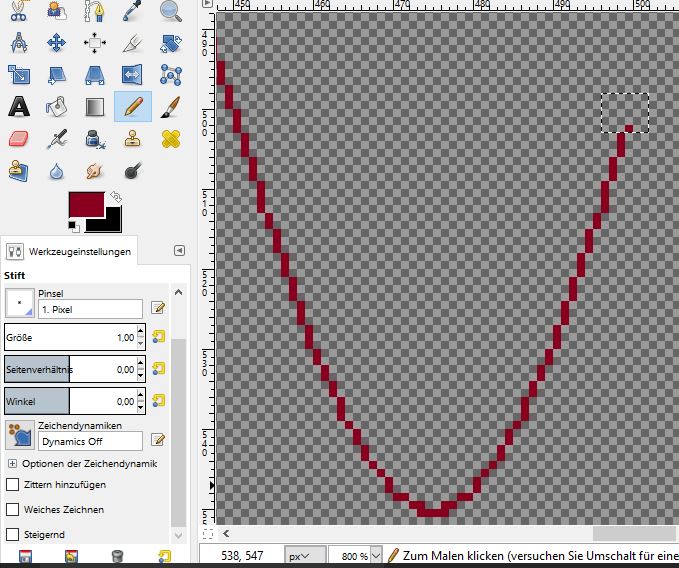This screenshot has width=679, height=568.
Task: Expand Optionen der Zeichendynamik
Action: (12, 464)
